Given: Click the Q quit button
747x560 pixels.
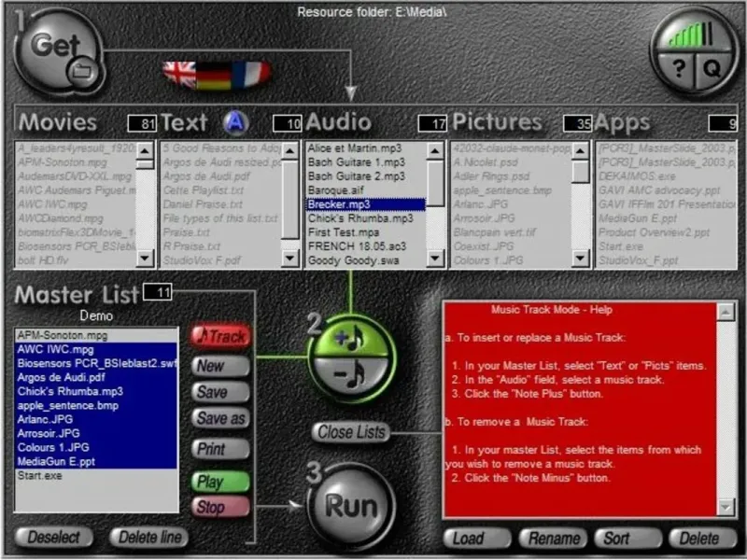Looking at the screenshot, I should (712, 69).
